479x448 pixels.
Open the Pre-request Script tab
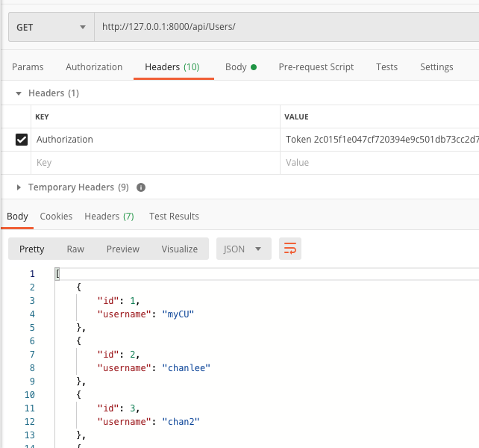316,67
